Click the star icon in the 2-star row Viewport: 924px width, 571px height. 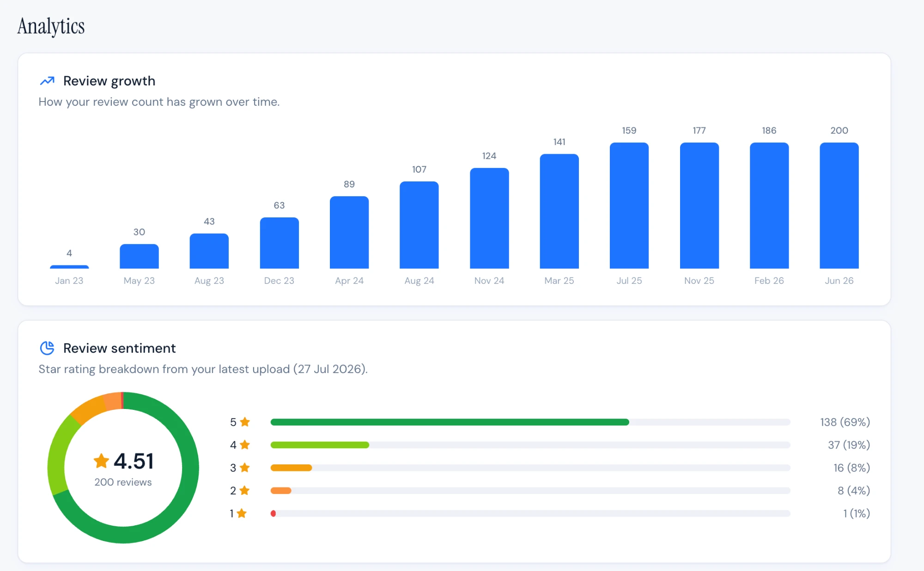click(245, 490)
